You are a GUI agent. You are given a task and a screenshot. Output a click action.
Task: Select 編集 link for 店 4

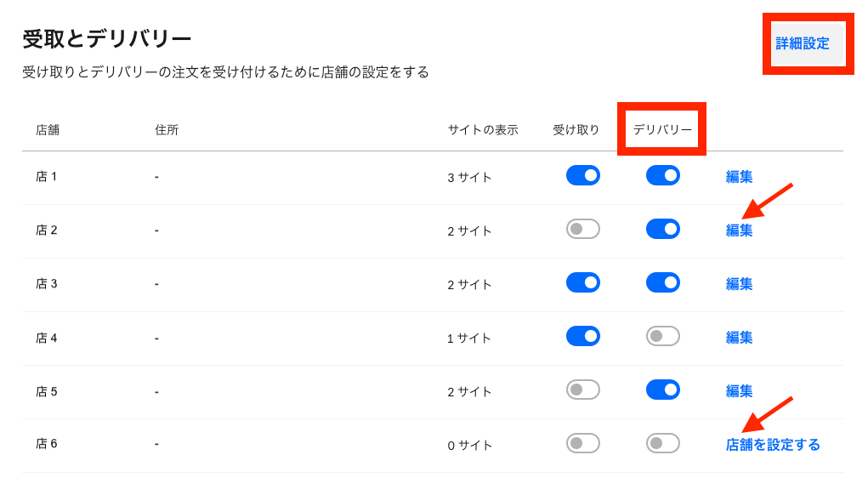739,338
